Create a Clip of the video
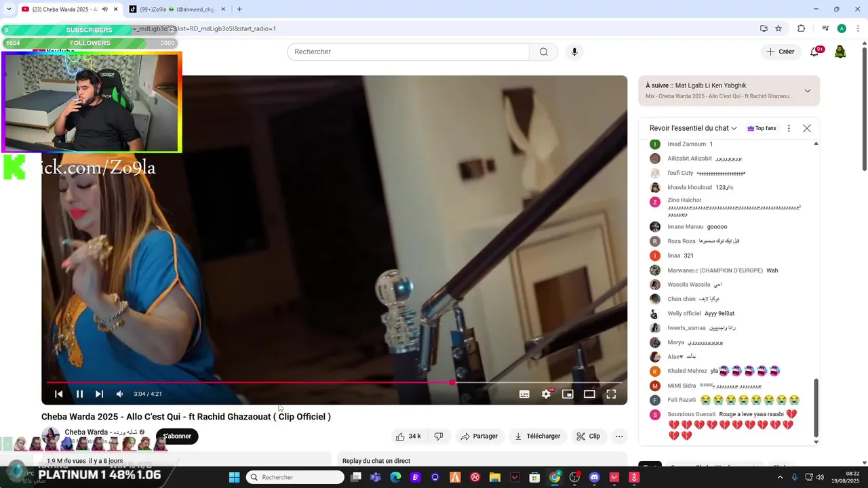This screenshot has height=488, width=868. 589,436
